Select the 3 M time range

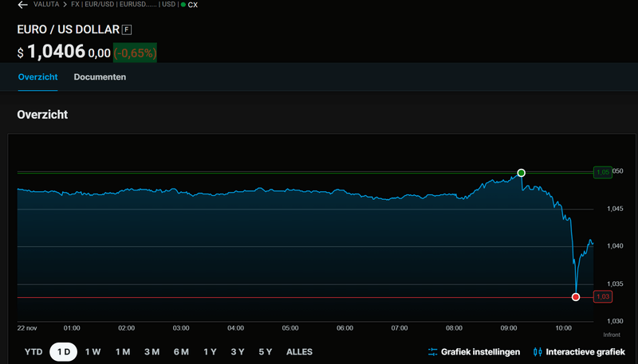click(152, 352)
